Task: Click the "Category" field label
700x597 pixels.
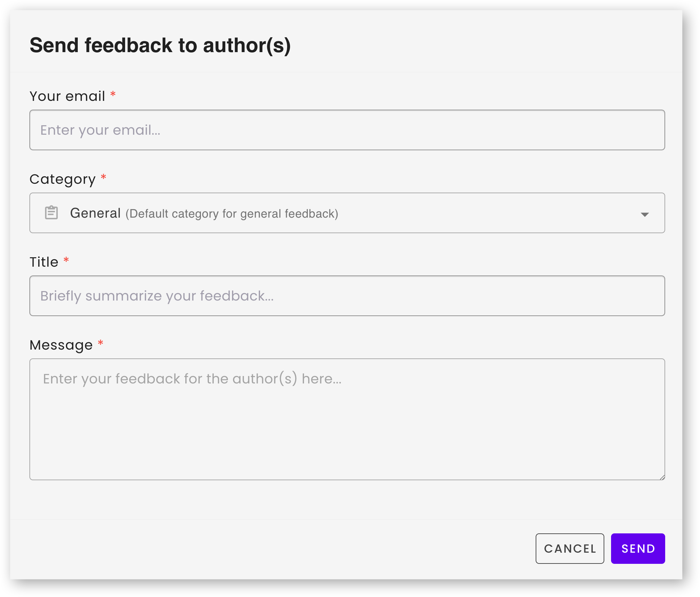Action: [x=63, y=179]
